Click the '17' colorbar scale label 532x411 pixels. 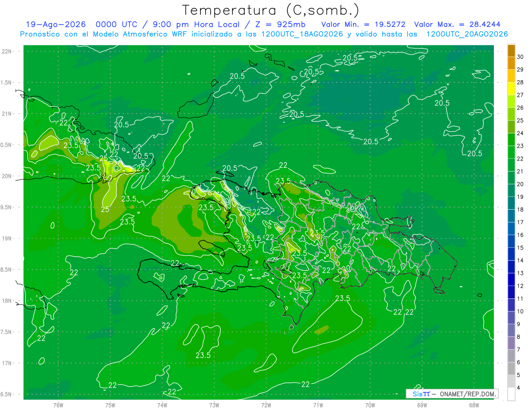click(x=520, y=222)
